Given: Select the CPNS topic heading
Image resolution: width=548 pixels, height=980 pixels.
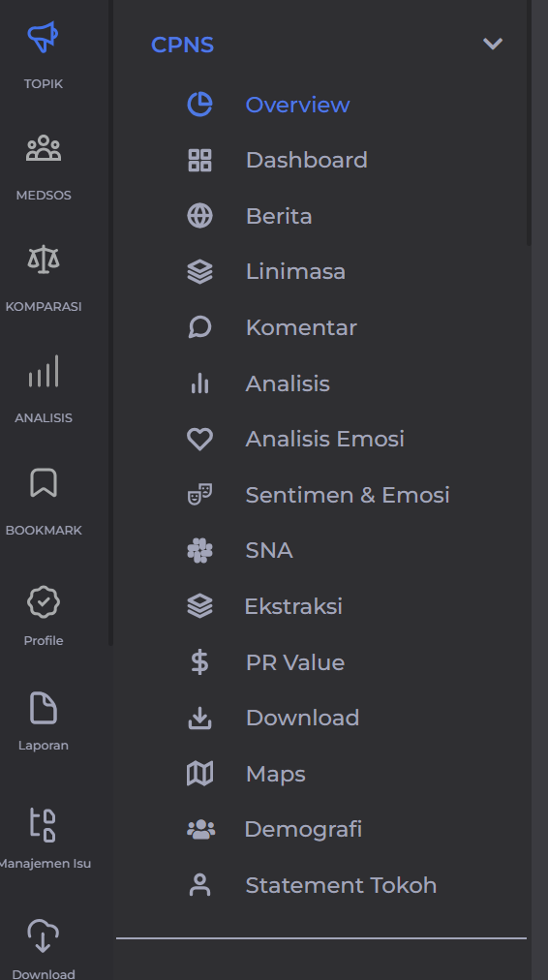Looking at the screenshot, I should point(182,45).
